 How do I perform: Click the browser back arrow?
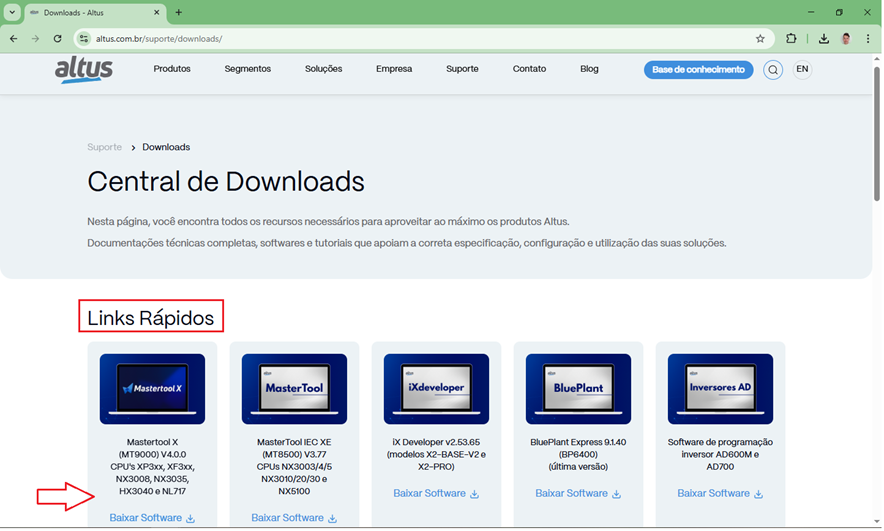point(13,39)
